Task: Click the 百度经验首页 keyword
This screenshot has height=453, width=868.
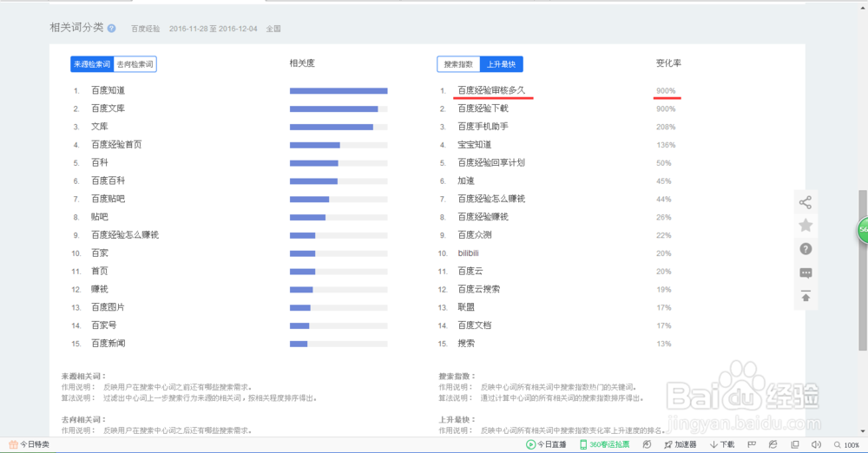Action: 116,145
